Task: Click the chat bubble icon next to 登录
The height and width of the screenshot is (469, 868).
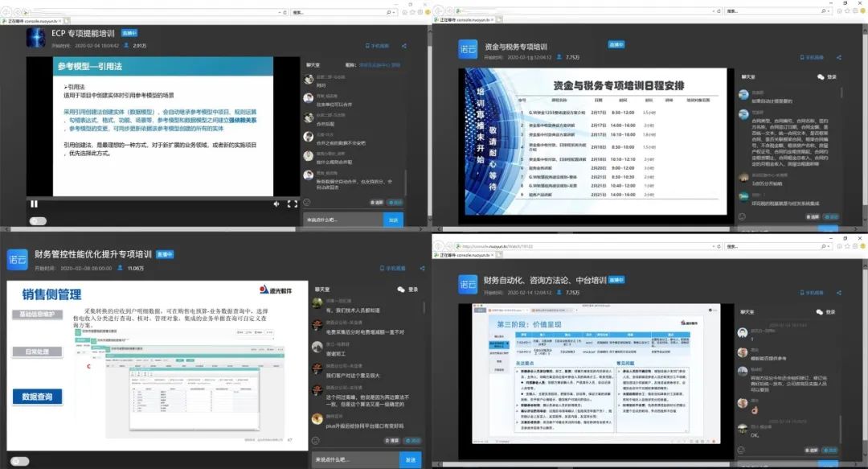Action: [820, 312]
